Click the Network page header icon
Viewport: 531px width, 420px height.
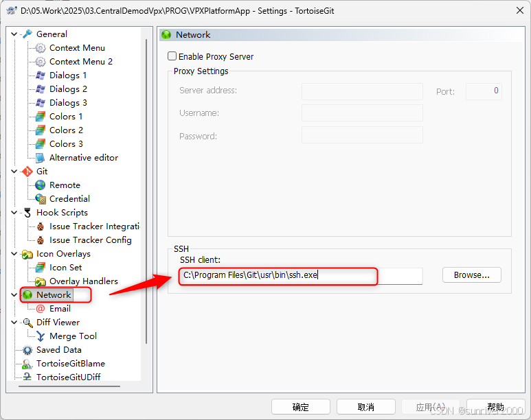click(166, 35)
